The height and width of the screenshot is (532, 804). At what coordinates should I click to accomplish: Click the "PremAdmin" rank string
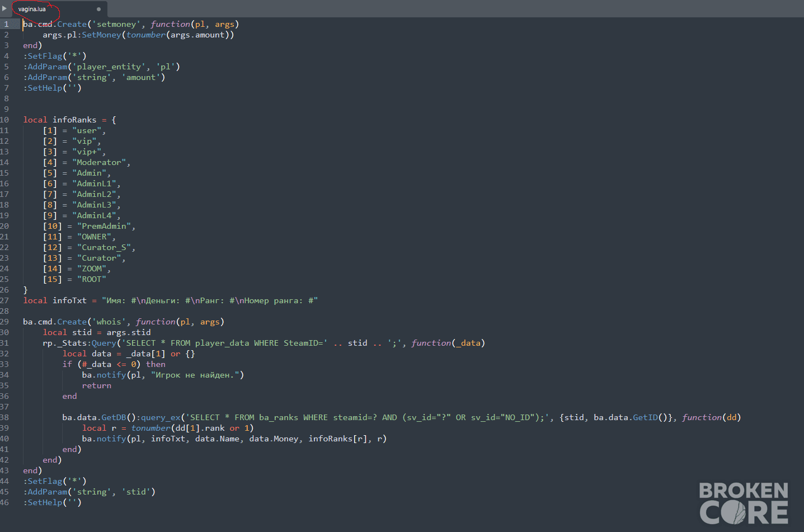click(104, 226)
